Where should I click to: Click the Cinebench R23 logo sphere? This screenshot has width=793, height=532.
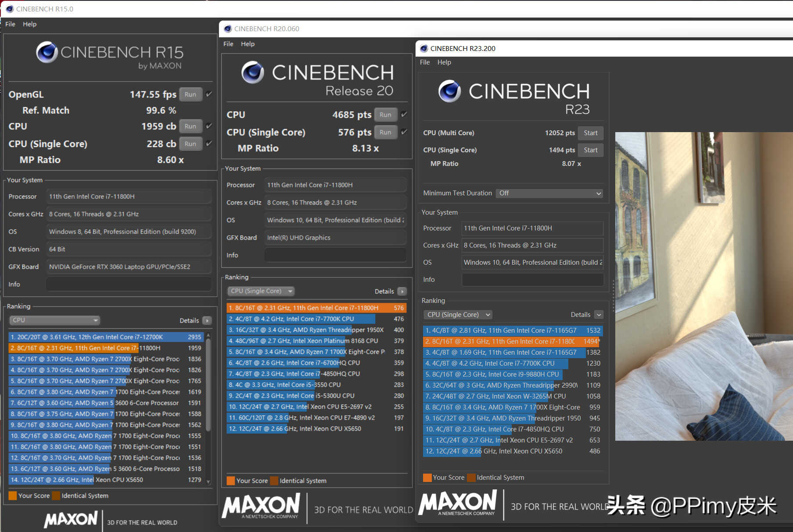[x=450, y=91]
